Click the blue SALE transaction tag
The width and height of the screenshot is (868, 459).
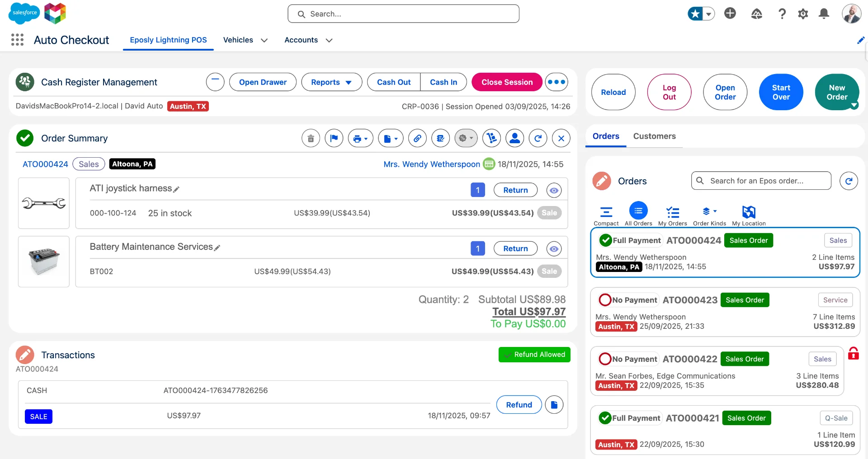38,417
